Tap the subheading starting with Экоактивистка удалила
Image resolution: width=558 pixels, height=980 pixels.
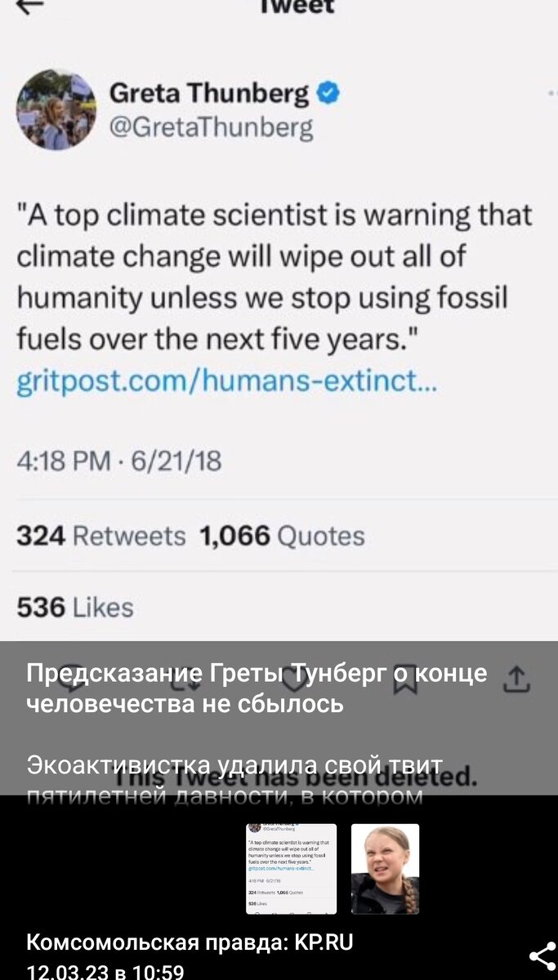234,766
